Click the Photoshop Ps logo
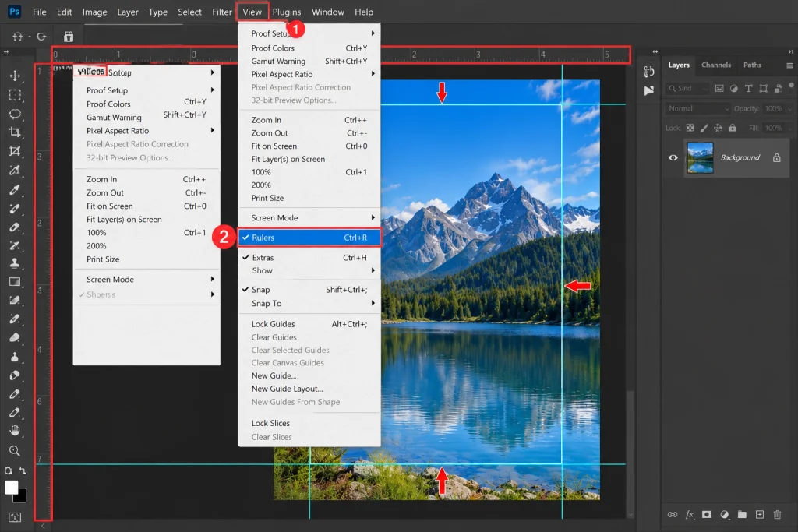Image resolution: width=798 pixels, height=532 pixels. (14, 11)
